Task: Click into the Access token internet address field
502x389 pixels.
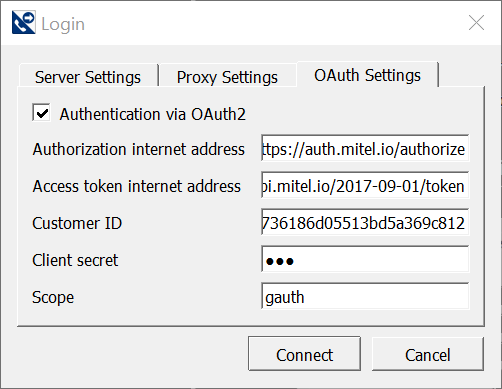Action: click(x=365, y=185)
